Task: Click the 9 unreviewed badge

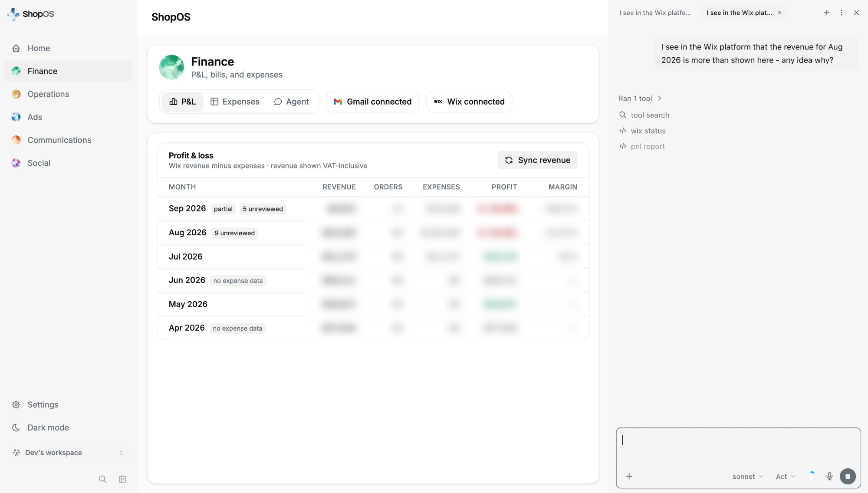Action: coord(235,233)
